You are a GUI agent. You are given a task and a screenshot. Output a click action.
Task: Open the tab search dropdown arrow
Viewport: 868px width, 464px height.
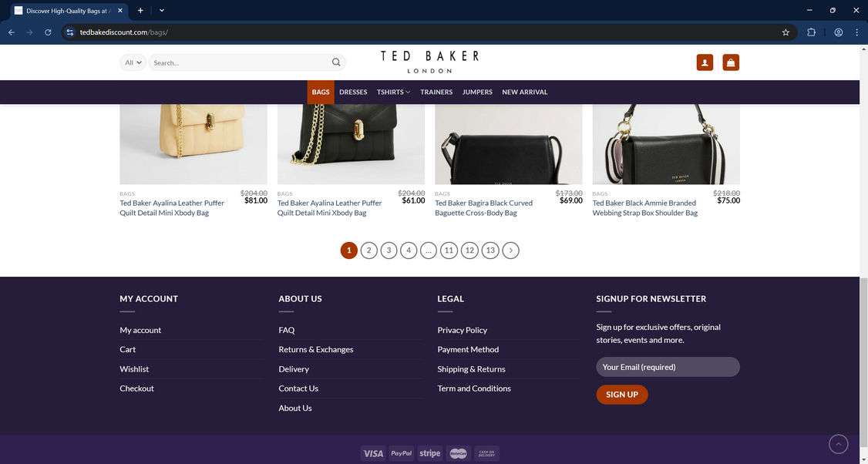162,11
